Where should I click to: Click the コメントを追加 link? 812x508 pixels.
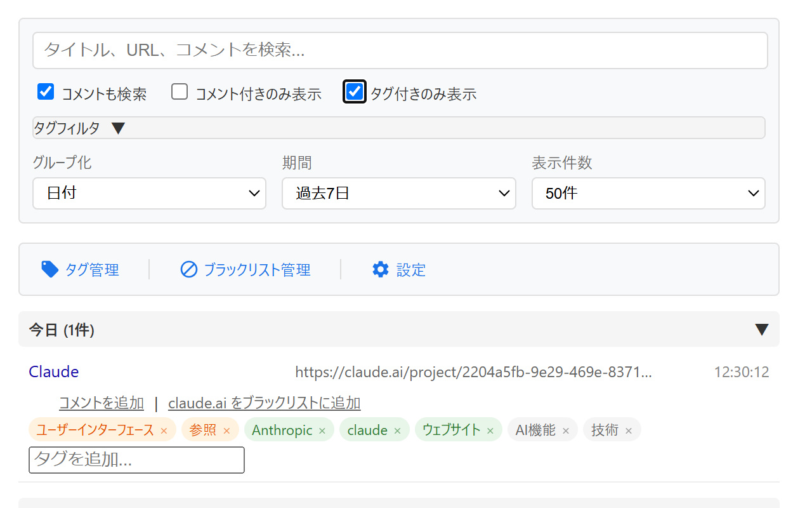[x=101, y=403]
